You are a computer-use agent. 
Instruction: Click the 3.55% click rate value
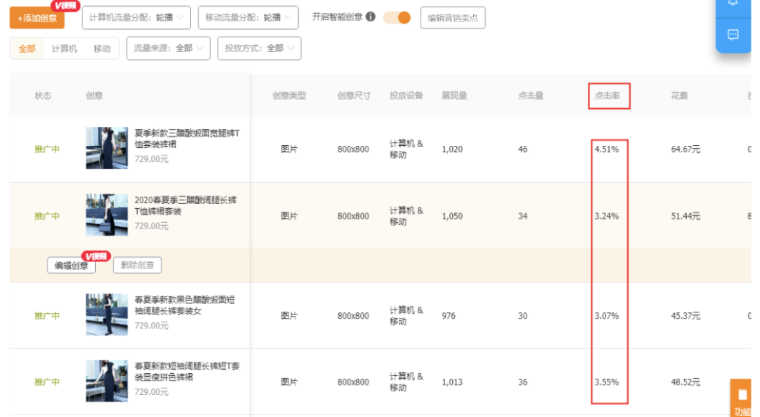pyautogui.click(x=607, y=382)
